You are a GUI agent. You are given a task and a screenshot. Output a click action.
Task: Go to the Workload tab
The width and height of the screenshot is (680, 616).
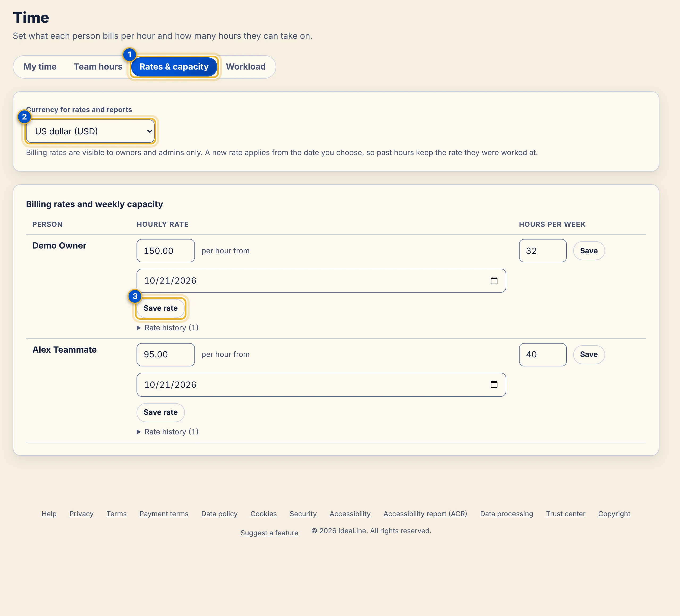[245, 67]
